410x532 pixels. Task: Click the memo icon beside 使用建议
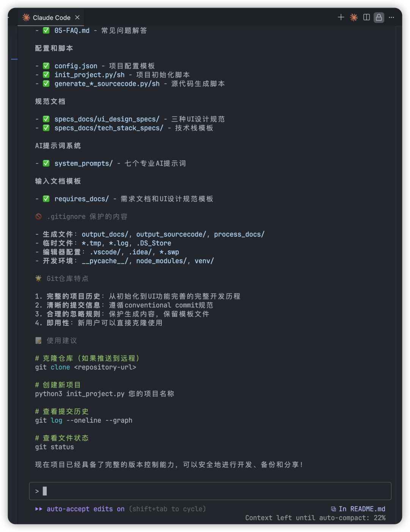tap(39, 341)
